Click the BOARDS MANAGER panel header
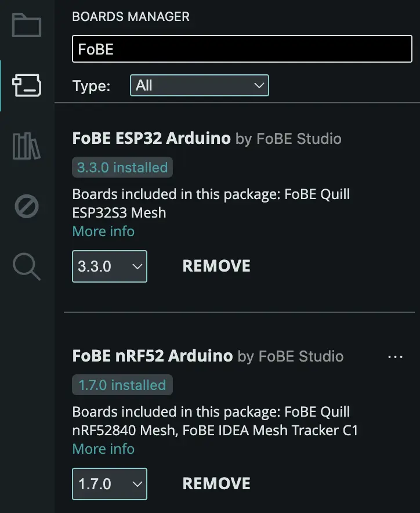The width and height of the screenshot is (420, 513). tap(131, 17)
